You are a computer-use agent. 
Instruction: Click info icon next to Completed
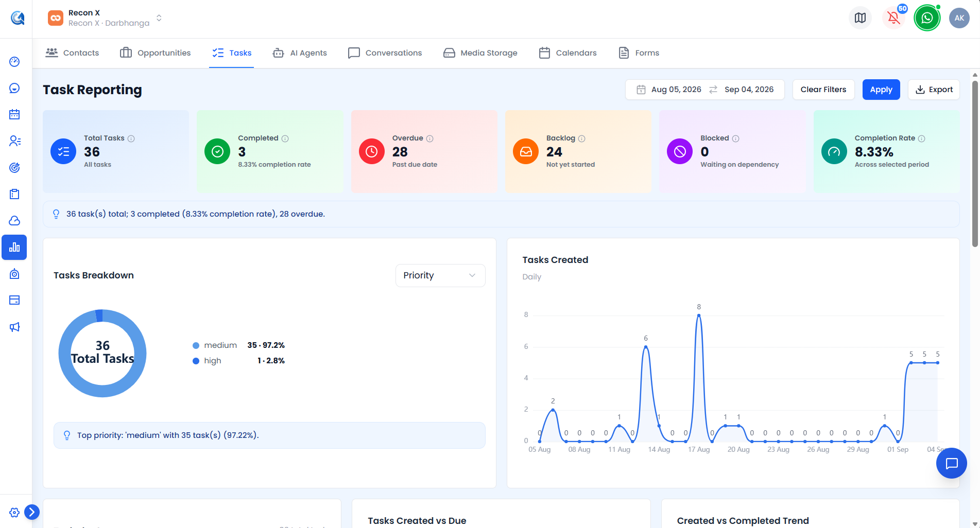tap(285, 138)
